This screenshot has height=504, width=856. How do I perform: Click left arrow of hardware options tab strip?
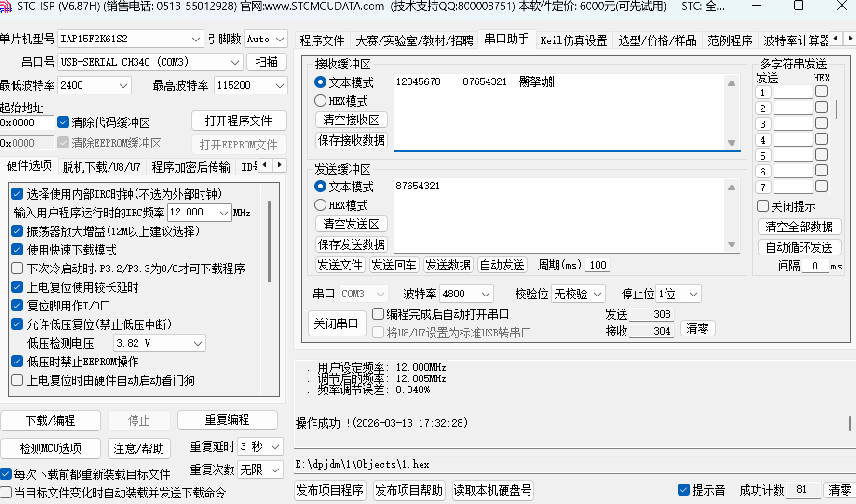(265, 165)
